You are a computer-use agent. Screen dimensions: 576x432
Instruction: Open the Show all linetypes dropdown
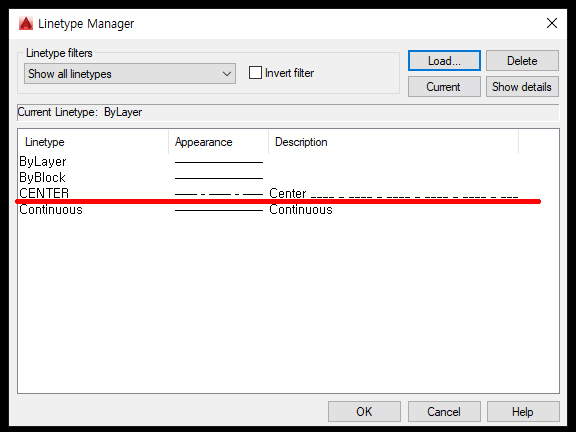[130, 73]
